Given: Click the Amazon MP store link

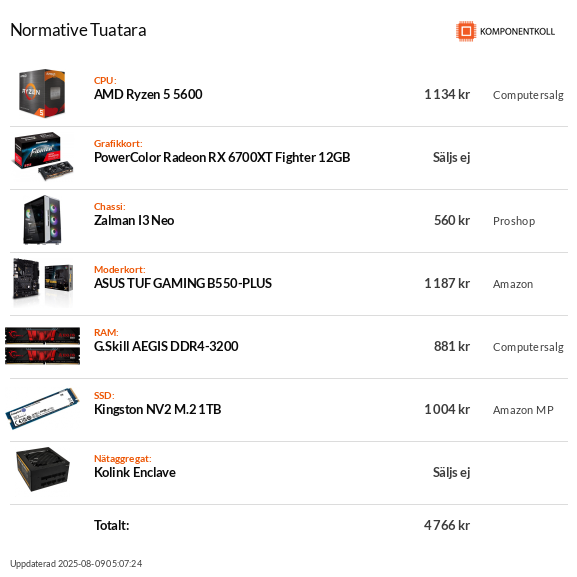Looking at the screenshot, I should 523,410.
